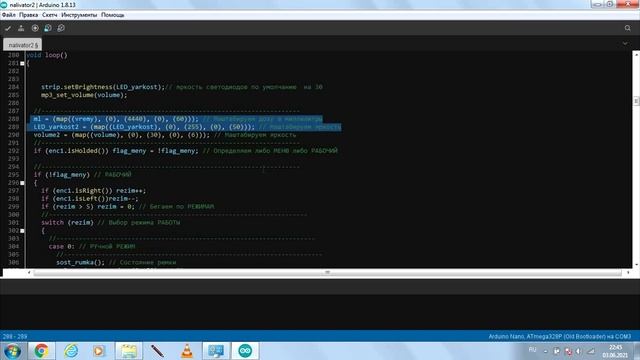
Task: Click the vertical scrollbar thumb
Action: [636, 101]
